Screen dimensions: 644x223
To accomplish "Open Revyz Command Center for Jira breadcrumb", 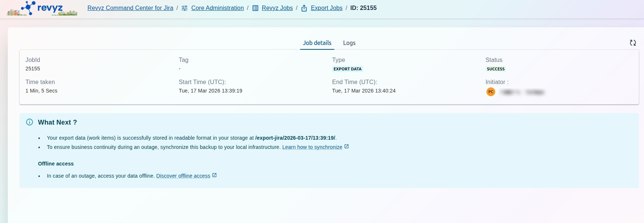I will coord(130,8).
